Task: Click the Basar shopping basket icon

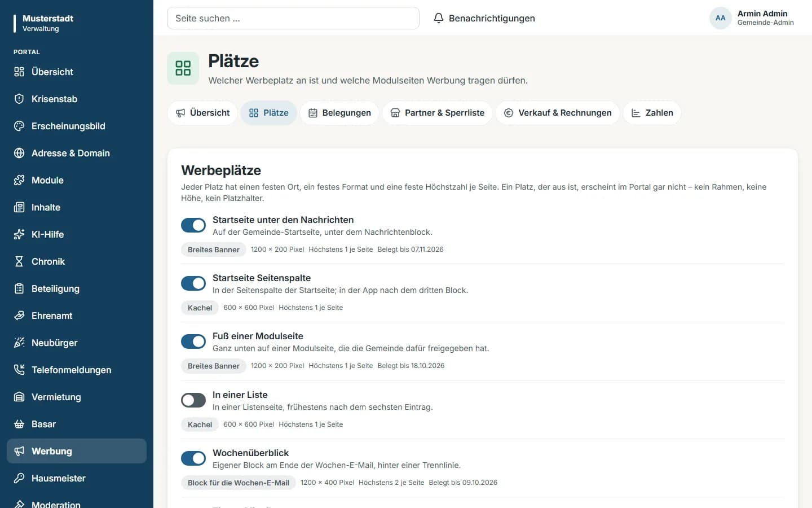Action: (19, 424)
